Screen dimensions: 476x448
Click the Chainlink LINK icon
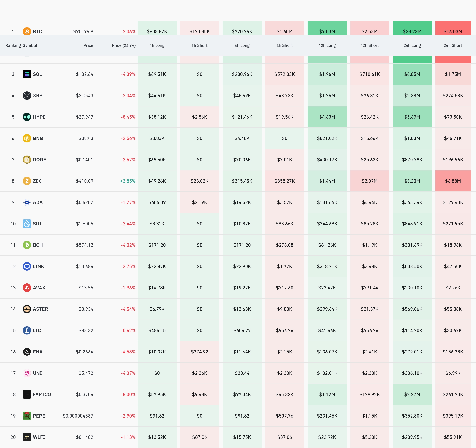(27, 266)
